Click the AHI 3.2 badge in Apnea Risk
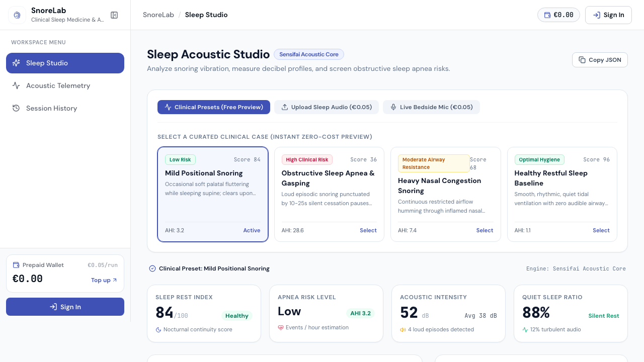This screenshot has width=644, height=362. tap(360, 313)
